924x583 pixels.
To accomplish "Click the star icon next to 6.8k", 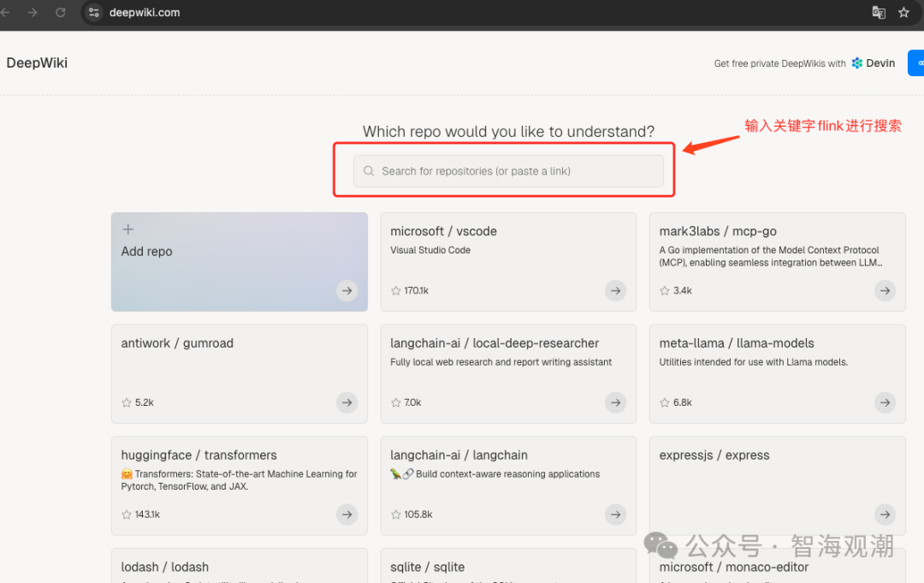I will click(665, 402).
